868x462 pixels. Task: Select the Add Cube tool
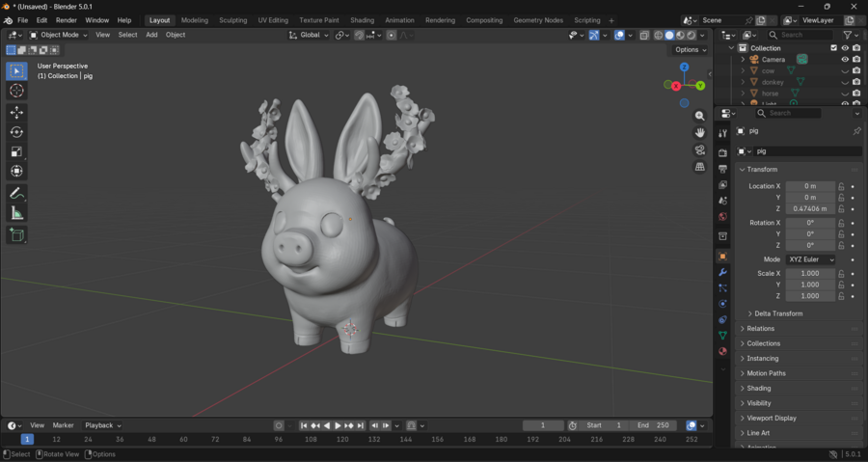(x=16, y=234)
